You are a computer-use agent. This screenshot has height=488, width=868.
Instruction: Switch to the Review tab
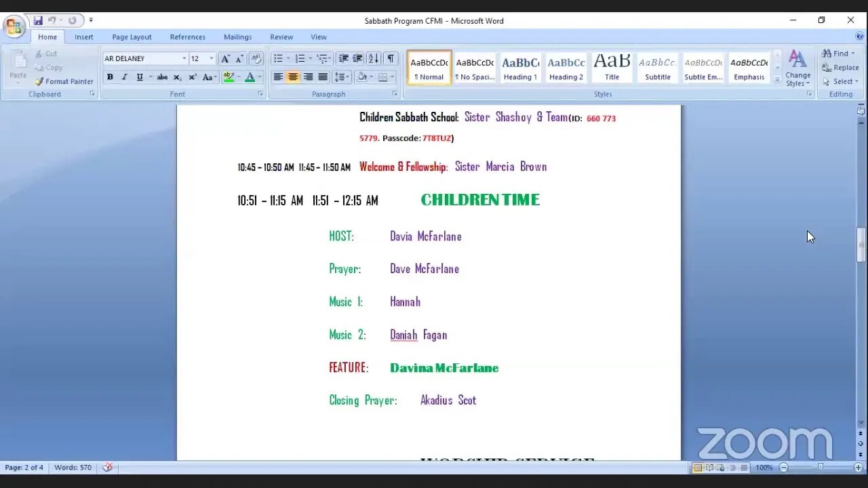pyautogui.click(x=281, y=37)
